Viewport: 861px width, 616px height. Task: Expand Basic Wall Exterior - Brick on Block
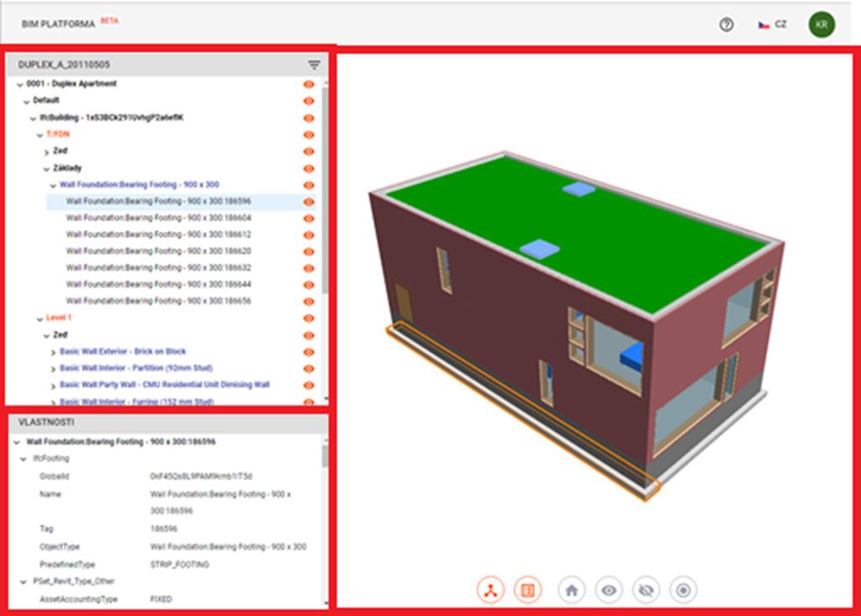(x=53, y=352)
